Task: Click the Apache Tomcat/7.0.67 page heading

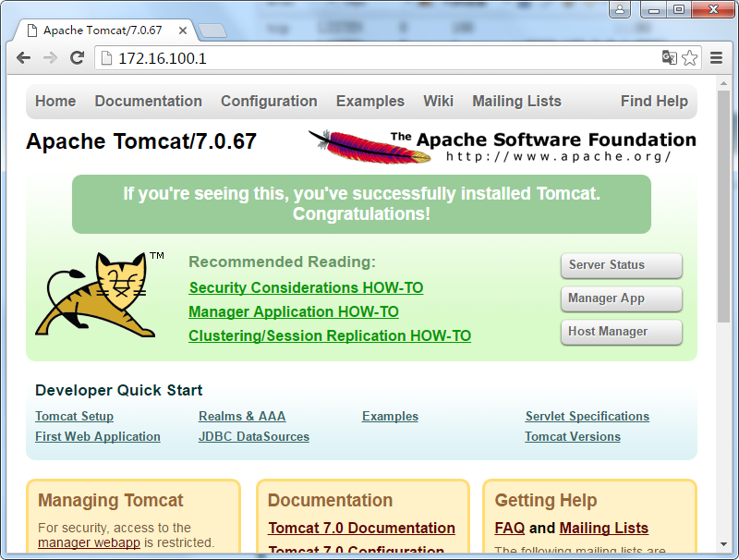Action: click(x=141, y=141)
